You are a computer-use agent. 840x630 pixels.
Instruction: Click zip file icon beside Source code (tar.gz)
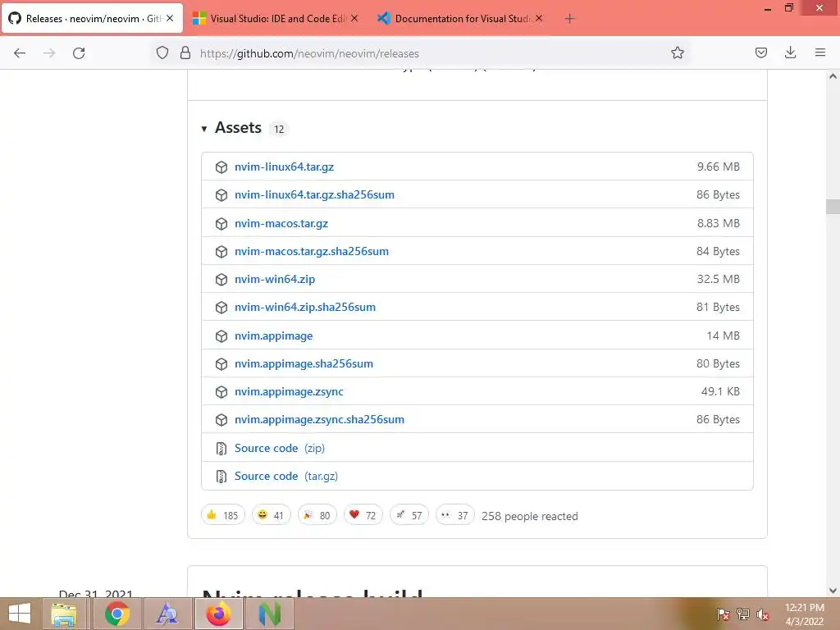pyautogui.click(x=221, y=477)
